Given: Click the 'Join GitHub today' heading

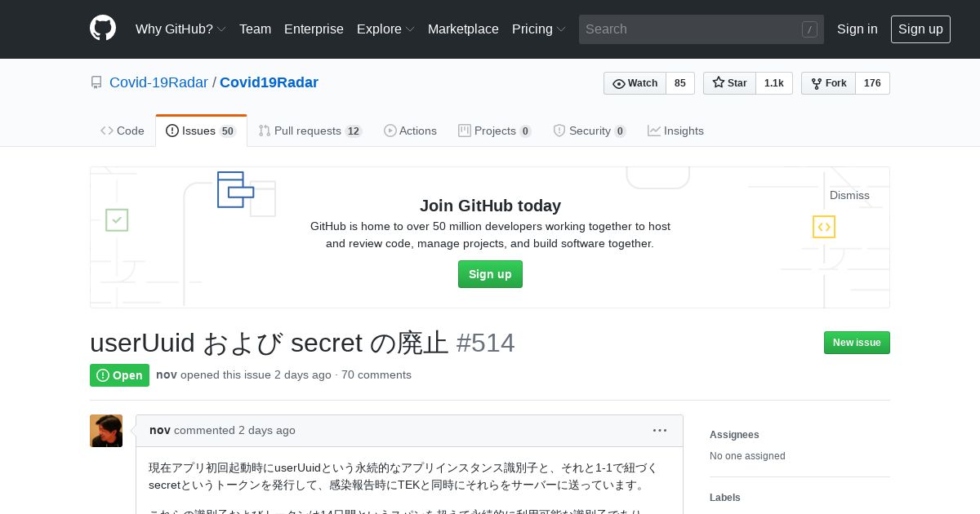Looking at the screenshot, I should [490, 206].
